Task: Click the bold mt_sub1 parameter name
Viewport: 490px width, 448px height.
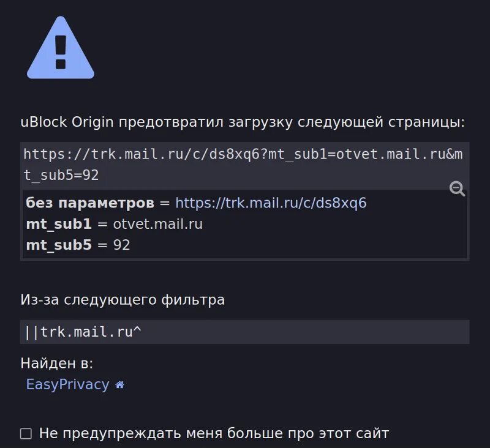Action: click(58, 224)
